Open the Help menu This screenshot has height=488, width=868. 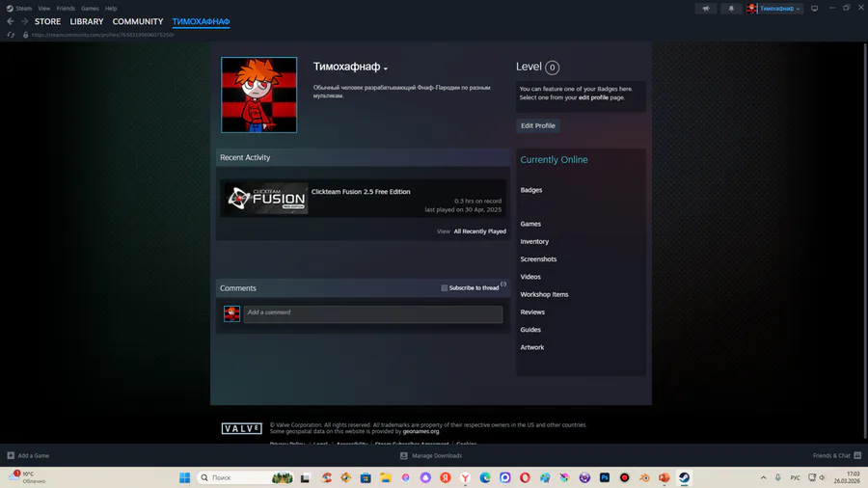click(x=111, y=9)
